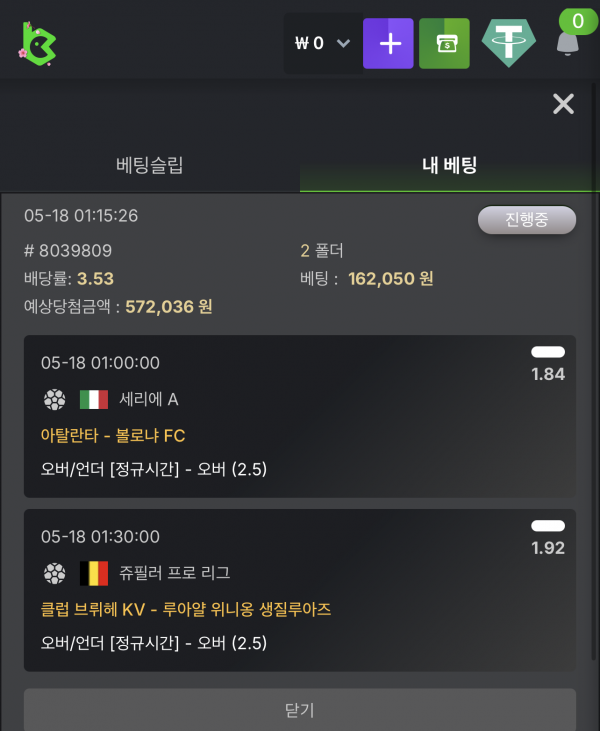Click the dropdown chevron next to balance

tap(344, 43)
